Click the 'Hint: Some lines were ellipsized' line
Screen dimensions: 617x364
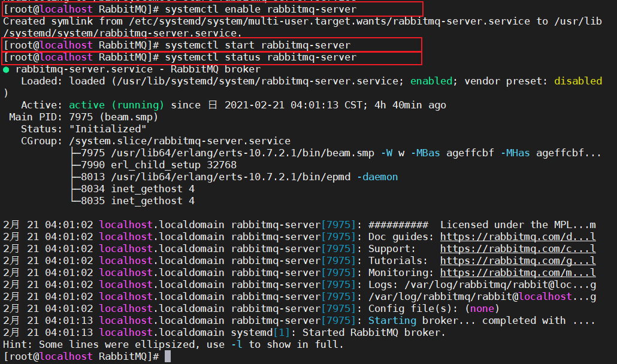pos(173,344)
